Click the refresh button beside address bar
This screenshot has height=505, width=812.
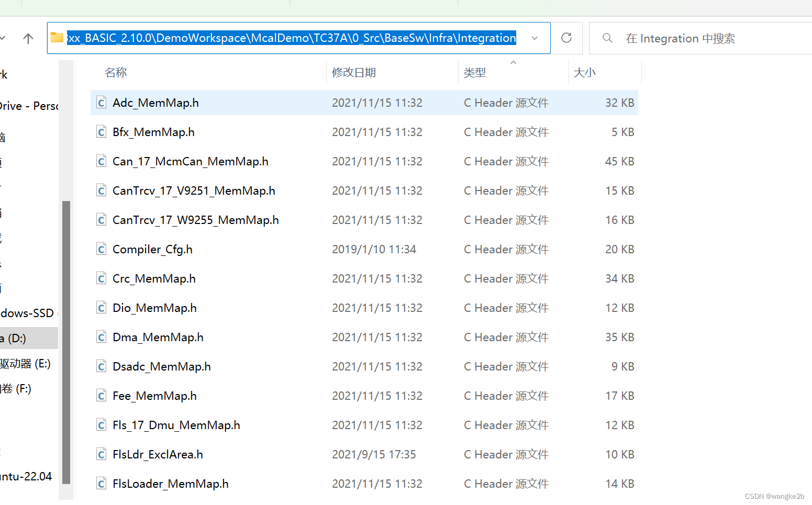[x=566, y=38]
